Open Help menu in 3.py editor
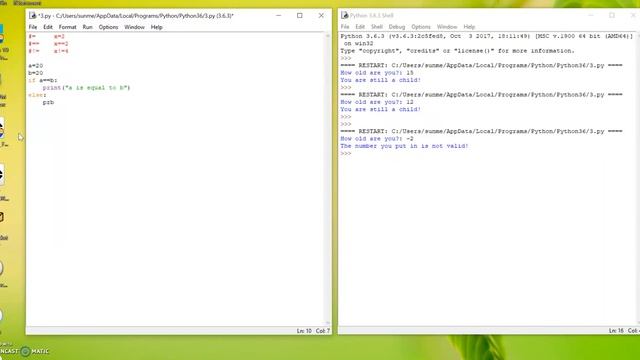This screenshot has height=360, width=640. (156, 27)
